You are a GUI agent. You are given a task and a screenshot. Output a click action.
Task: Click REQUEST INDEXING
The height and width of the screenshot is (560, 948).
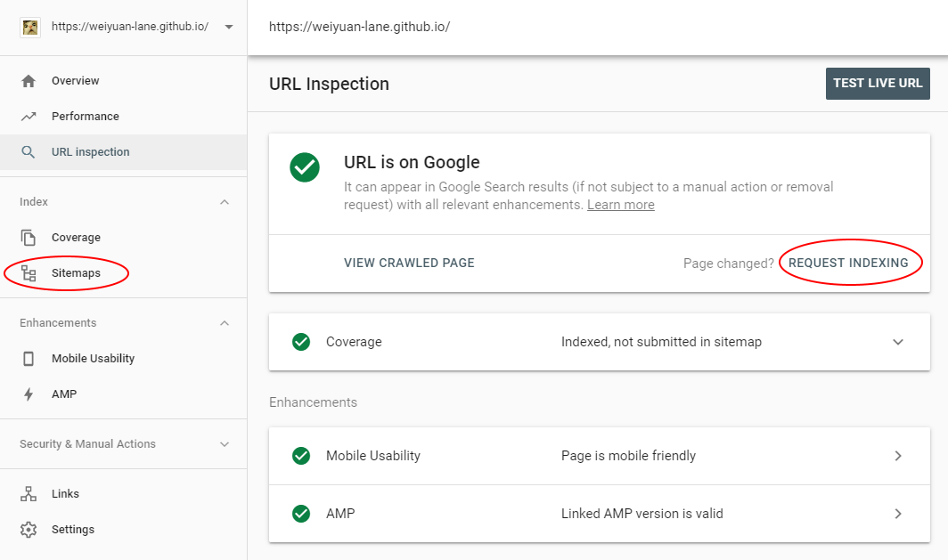[x=848, y=263]
